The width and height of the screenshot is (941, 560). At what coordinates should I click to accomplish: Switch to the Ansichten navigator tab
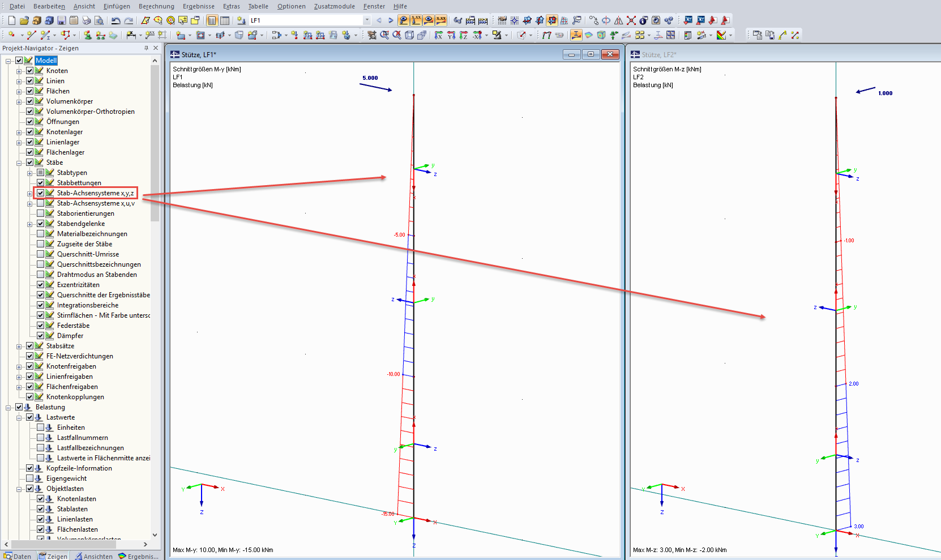[x=93, y=556]
